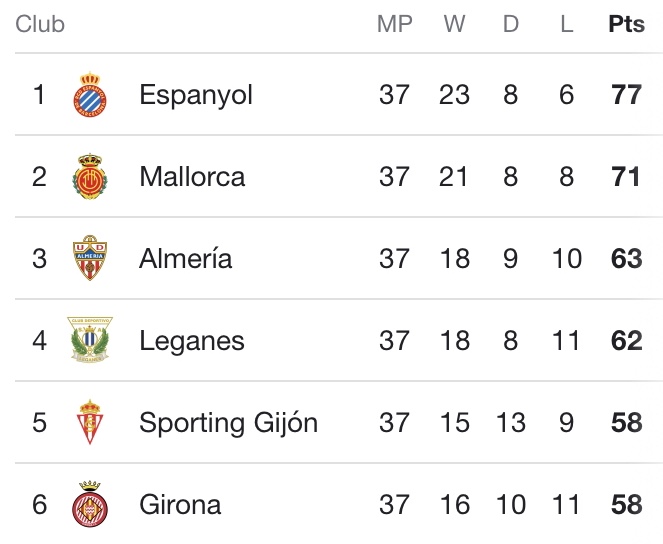Click Mallorca's 71 points value
663x544 pixels.
627,177
